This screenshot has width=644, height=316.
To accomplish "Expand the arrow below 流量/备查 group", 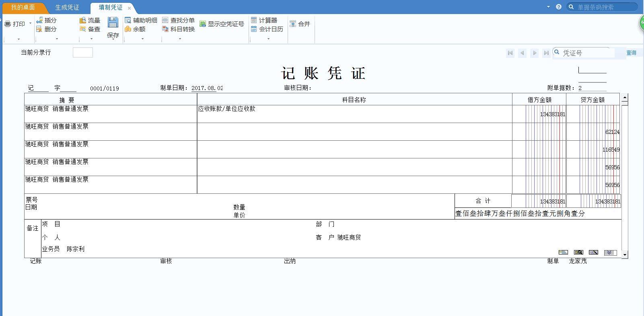I will [x=91, y=39].
